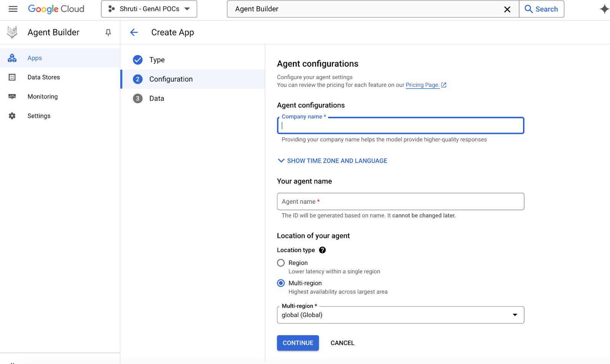Click the Search button
The height and width of the screenshot is (364, 610).
541,9
